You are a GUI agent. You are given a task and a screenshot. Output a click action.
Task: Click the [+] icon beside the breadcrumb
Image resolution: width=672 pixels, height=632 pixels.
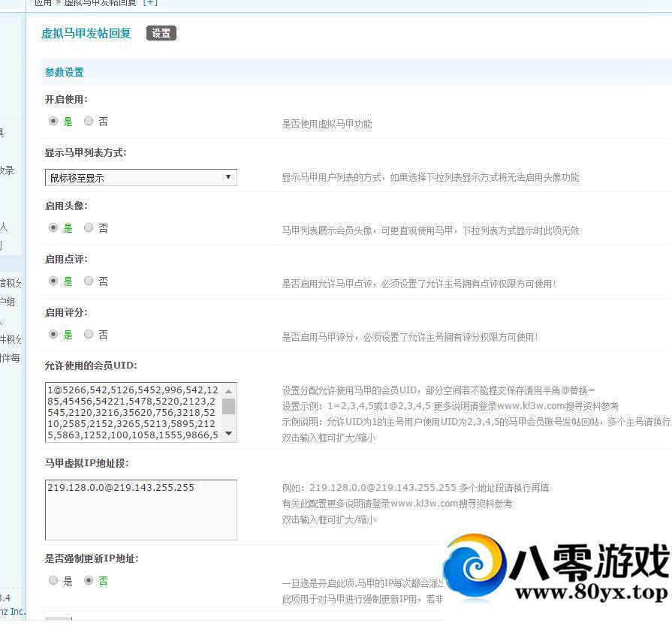tap(150, 2)
